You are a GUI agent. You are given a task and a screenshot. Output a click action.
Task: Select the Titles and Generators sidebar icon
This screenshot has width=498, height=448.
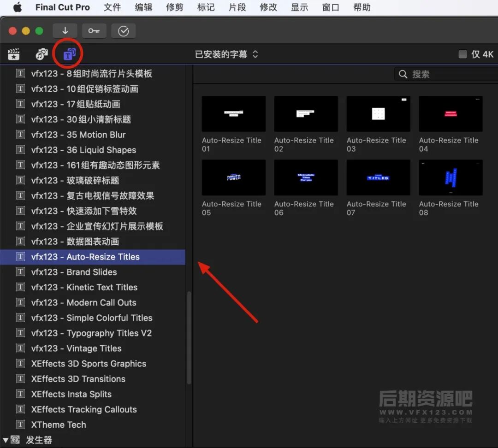[x=68, y=53]
